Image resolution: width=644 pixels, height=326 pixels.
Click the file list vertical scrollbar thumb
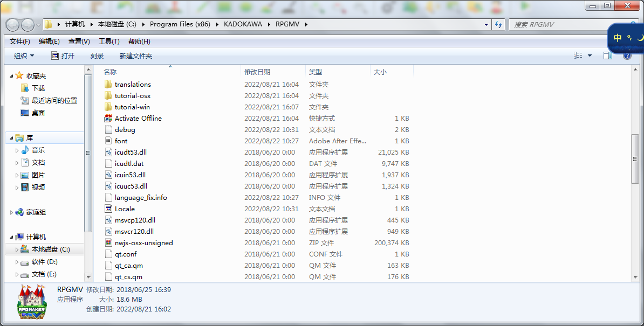(635, 159)
